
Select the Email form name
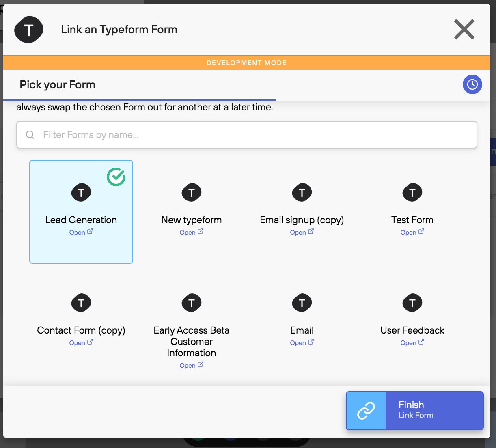coord(302,330)
